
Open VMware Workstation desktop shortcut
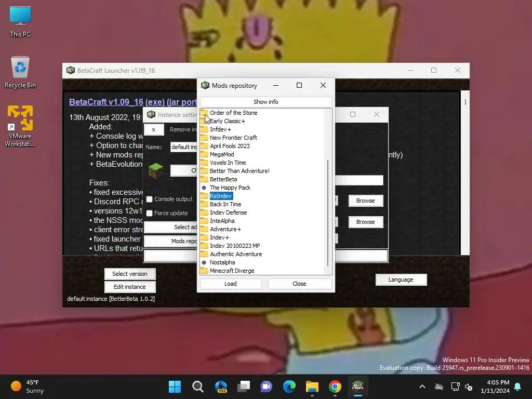[20, 126]
